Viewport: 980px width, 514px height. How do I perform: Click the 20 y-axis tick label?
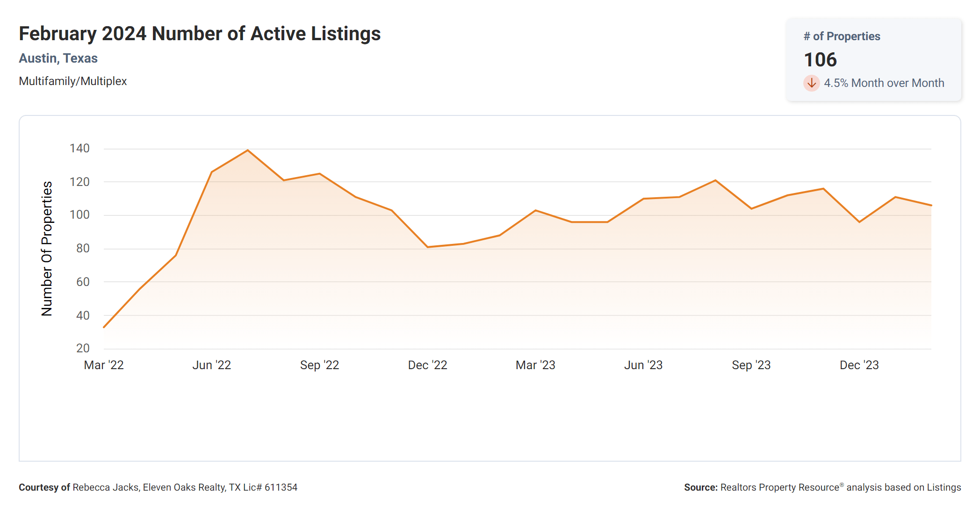tap(83, 348)
